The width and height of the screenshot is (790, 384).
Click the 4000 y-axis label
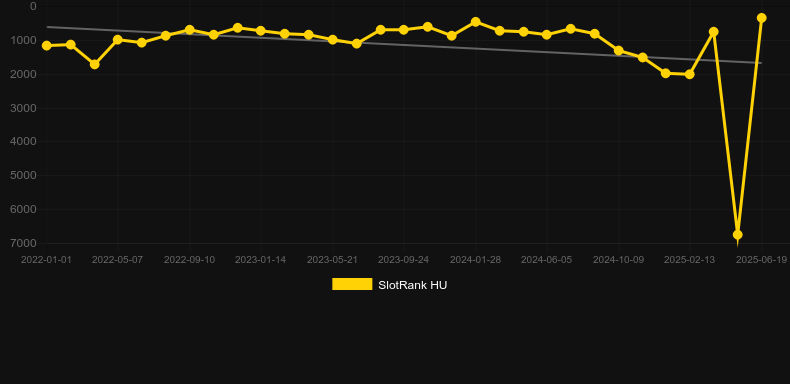click(x=24, y=142)
